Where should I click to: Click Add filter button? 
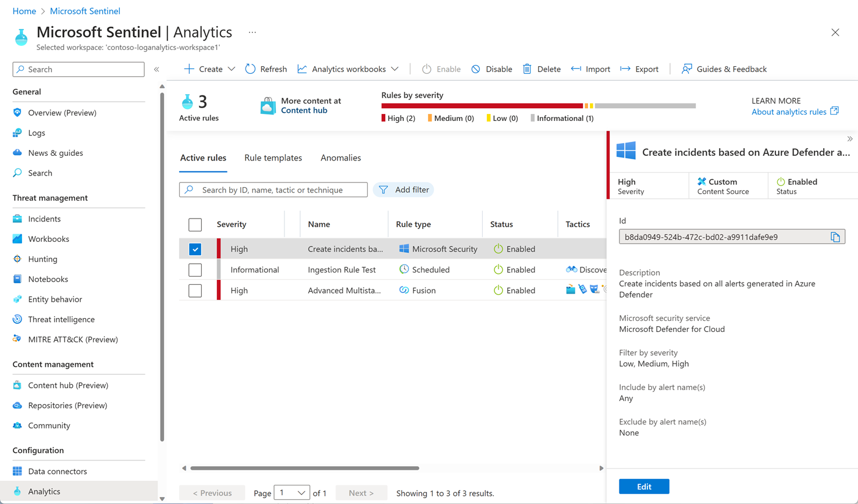[403, 190]
